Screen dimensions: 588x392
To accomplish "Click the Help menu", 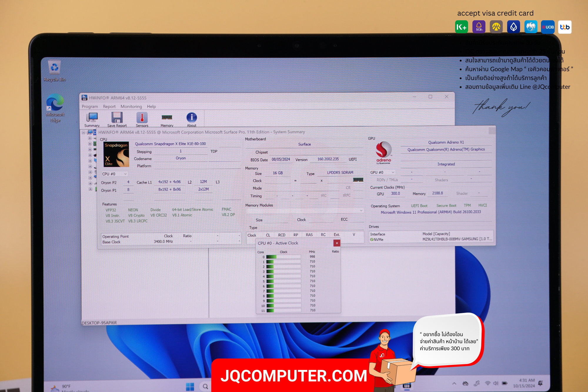I will click(x=151, y=106).
